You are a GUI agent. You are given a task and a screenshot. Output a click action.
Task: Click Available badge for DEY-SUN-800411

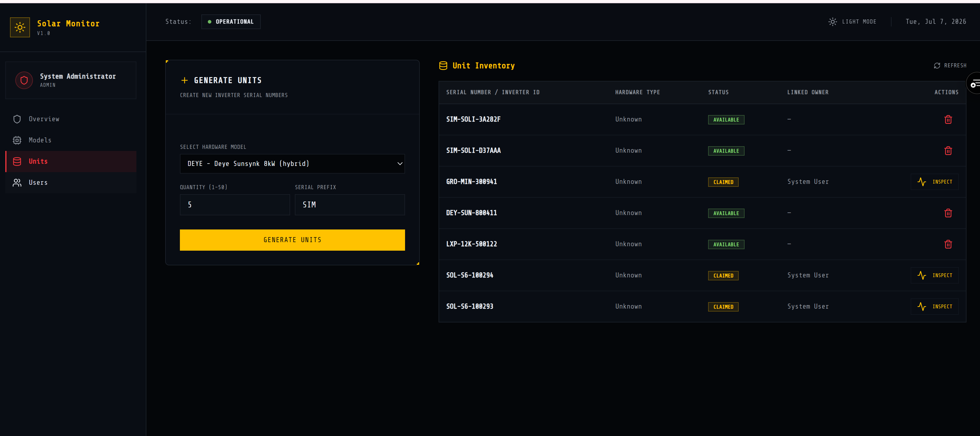[x=726, y=214]
